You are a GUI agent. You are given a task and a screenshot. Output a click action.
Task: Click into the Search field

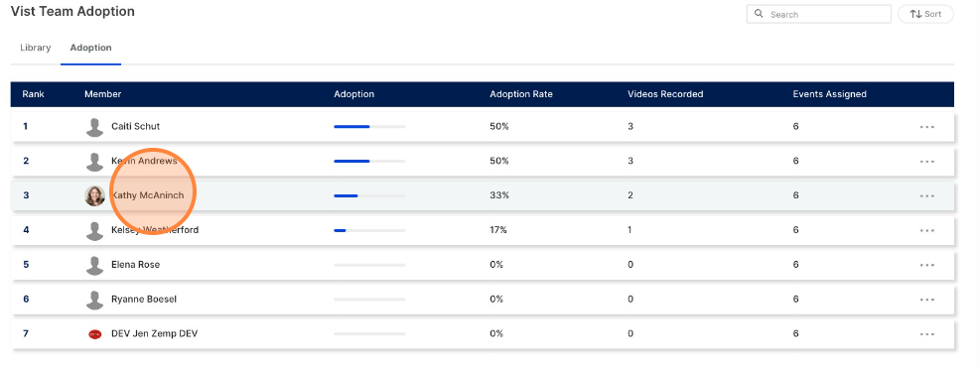pyautogui.click(x=819, y=14)
